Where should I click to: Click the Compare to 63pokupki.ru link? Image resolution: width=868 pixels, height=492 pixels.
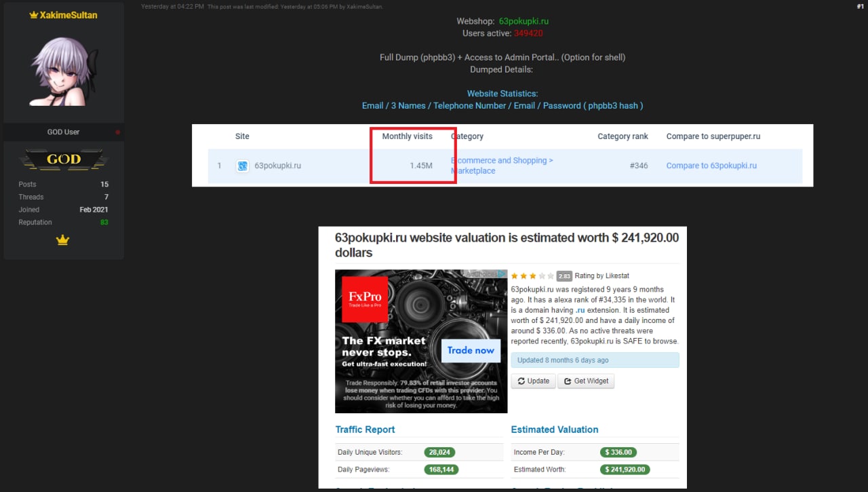point(711,166)
